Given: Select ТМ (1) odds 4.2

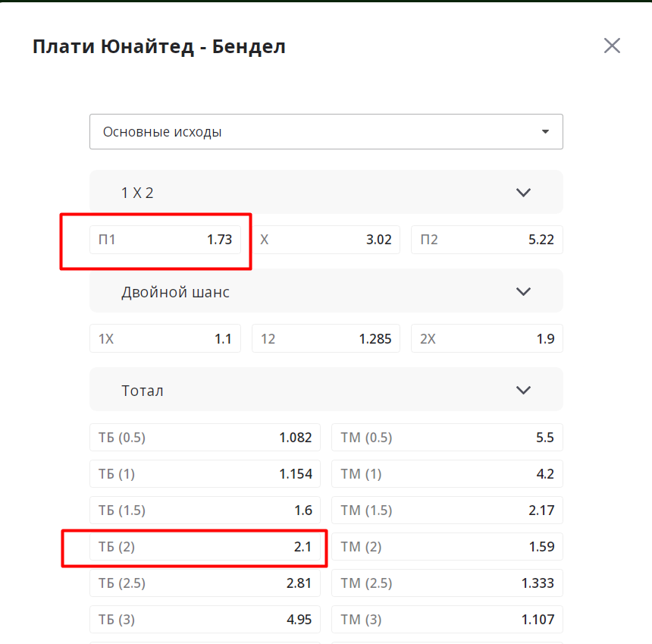Looking at the screenshot, I should tap(447, 474).
